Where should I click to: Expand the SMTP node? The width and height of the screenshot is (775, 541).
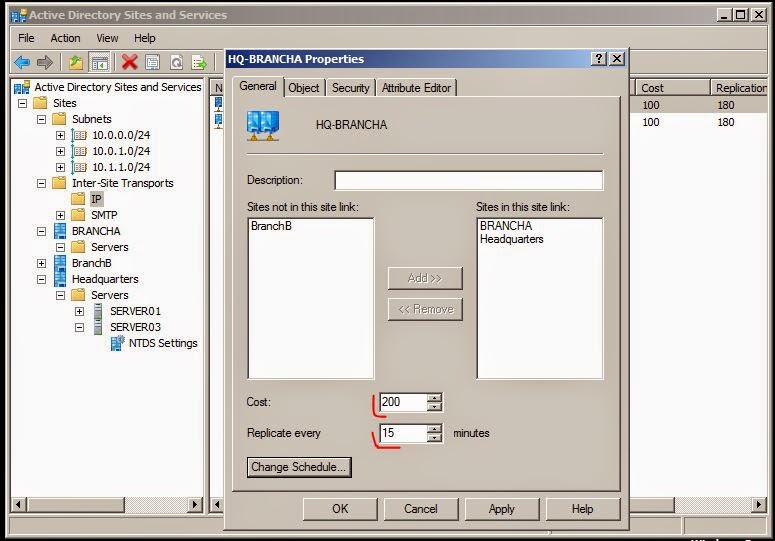[x=60, y=215]
